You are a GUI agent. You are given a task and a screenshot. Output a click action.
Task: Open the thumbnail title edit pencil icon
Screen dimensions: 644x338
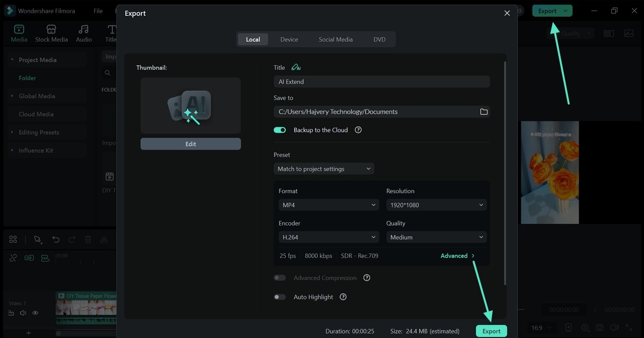coord(296,67)
